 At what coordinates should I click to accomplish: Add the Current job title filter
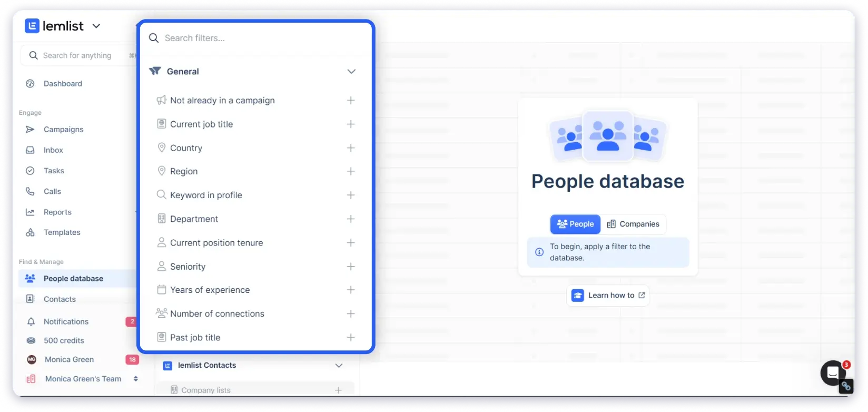click(351, 124)
